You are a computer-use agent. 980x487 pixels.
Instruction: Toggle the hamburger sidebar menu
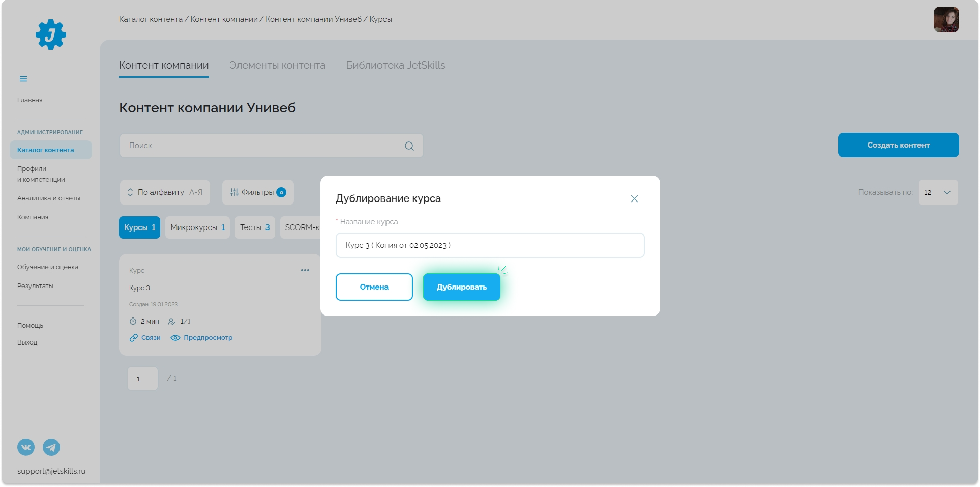[23, 79]
